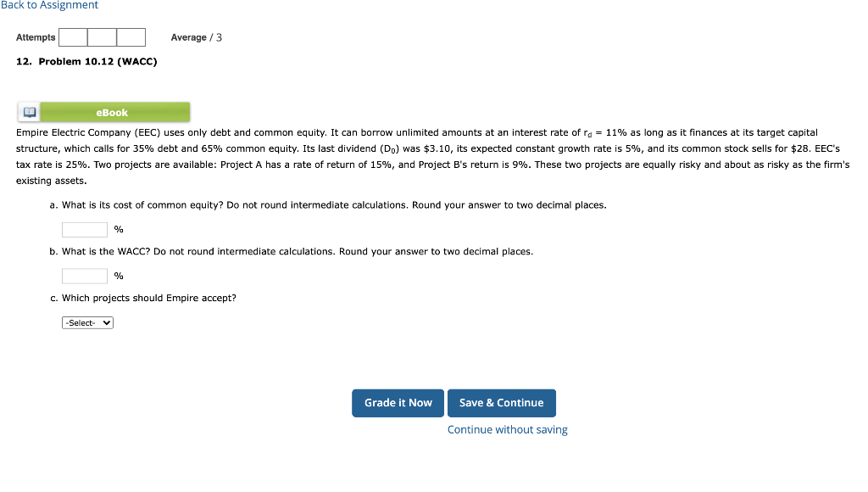The width and height of the screenshot is (868, 492).
Task: Click the Save & Continue button
Action: (x=502, y=403)
